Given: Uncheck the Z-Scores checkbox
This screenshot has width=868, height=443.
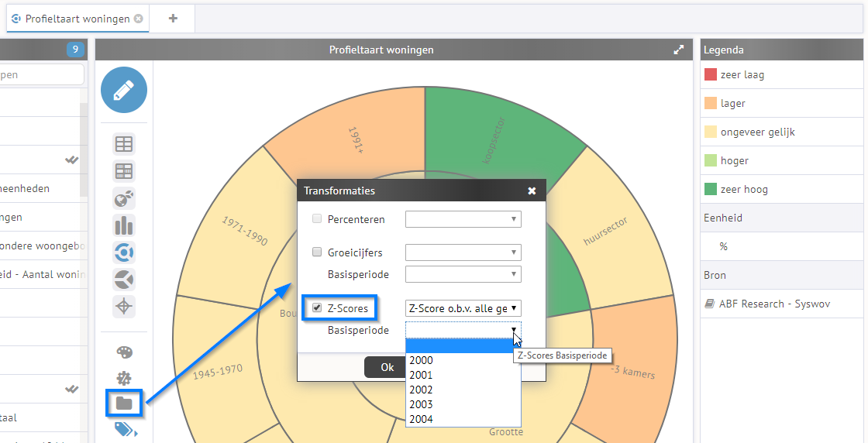Looking at the screenshot, I should [317, 308].
